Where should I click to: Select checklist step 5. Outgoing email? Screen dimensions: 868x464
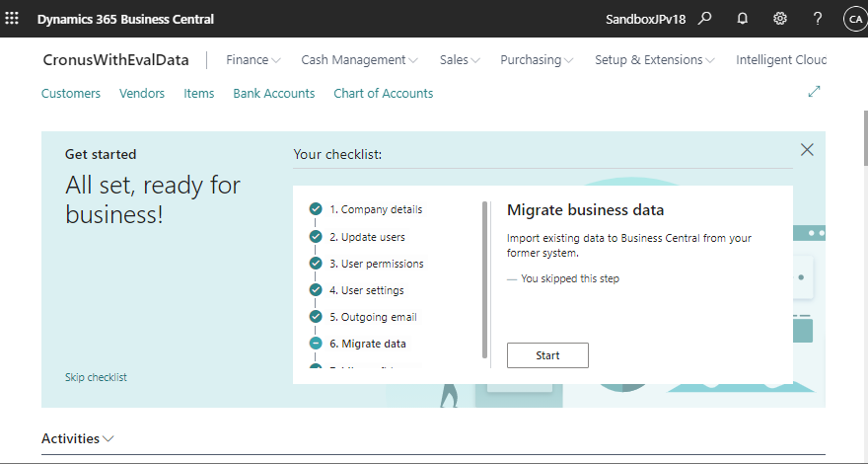tap(373, 317)
